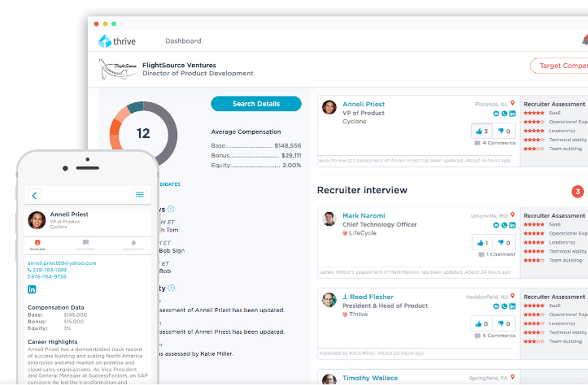
Task: Click location pin beside Springfield, PA
Action: tap(512, 377)
